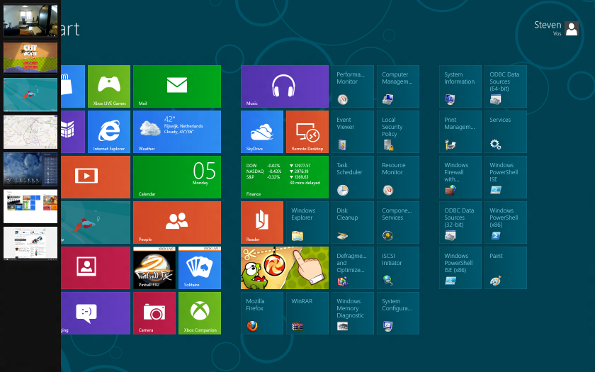Open the Solitaire tile

click(200, 268)
